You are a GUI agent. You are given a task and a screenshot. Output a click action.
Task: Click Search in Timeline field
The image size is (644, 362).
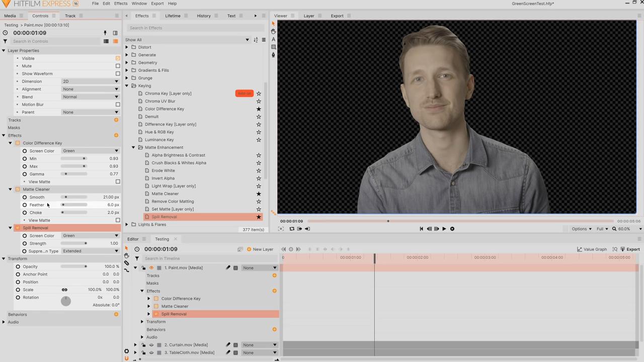tap(209, 258)
